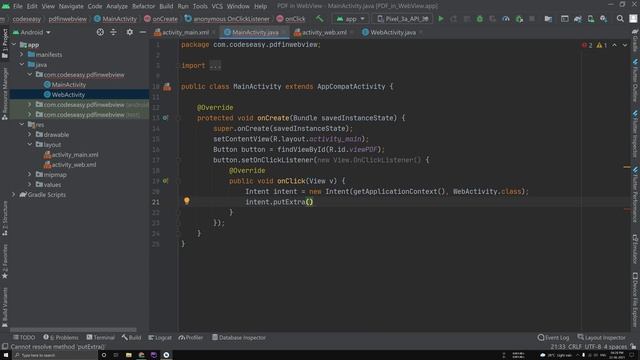Click the intention light bulb on line 21
The image size is (640, 360).
[187, 201]
